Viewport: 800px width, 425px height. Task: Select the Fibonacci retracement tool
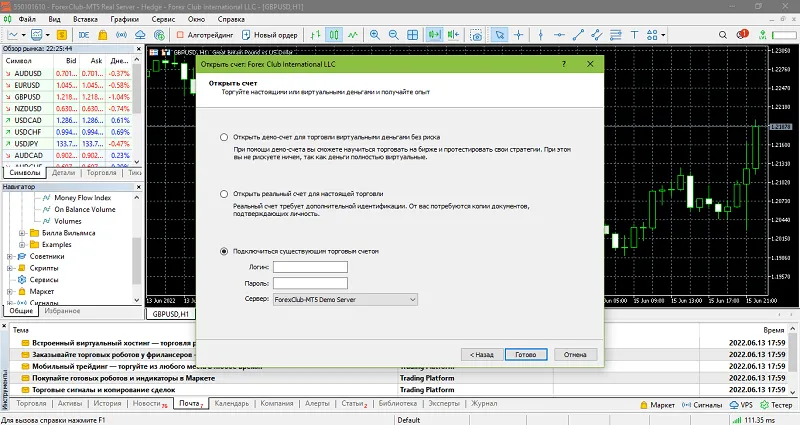pos(615,35)
